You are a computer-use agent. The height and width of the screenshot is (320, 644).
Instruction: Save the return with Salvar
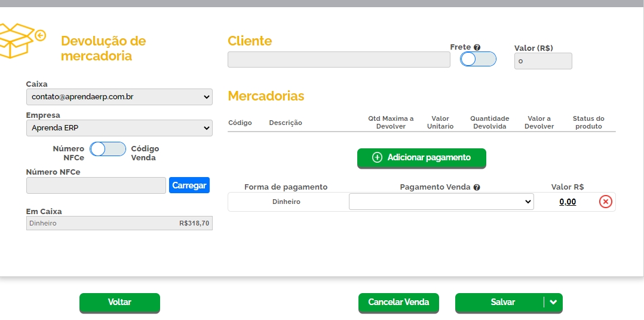502,303
